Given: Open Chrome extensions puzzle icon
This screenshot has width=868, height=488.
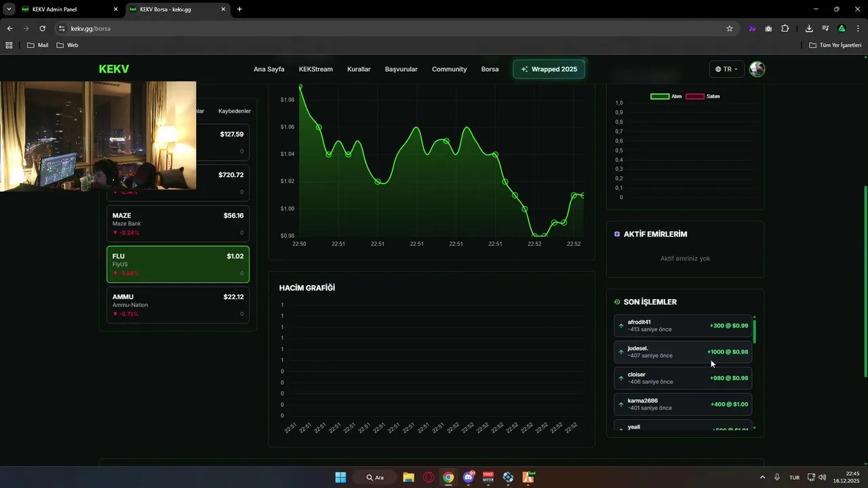Looking at the screenshot, I should tap(785, 28).
